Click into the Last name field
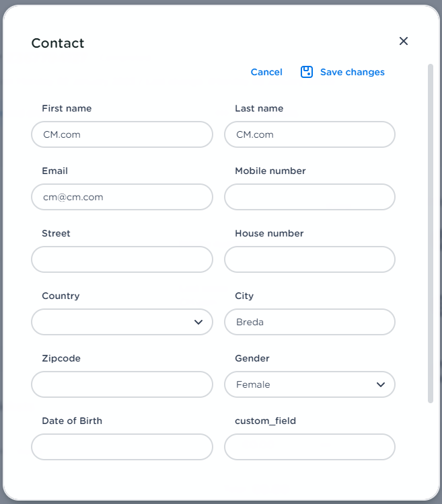 (x=309, y=134)
